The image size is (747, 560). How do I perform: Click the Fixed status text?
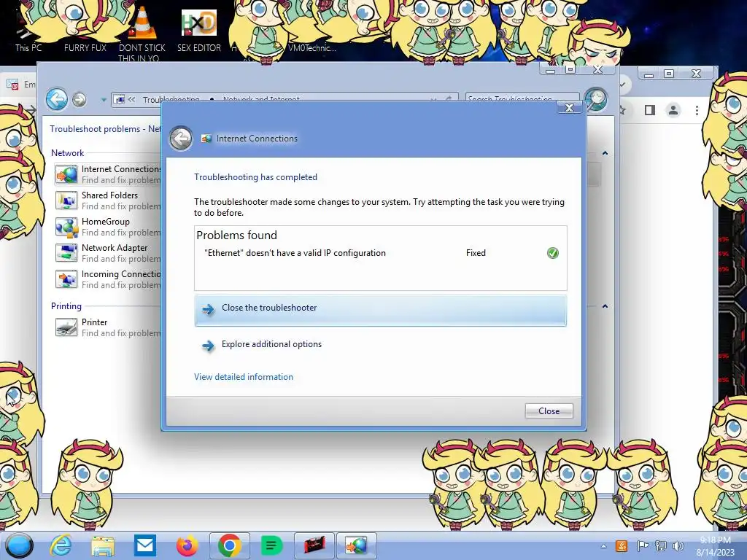point(476,253)
